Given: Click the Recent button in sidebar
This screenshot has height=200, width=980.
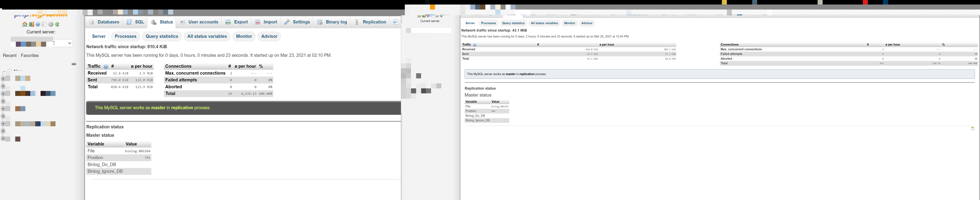Looking at the screenshot, I should pos(10,56).
